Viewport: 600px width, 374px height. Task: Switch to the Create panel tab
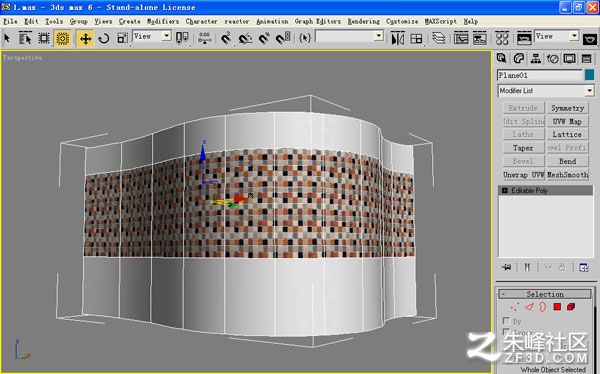(x=501, y=59)
